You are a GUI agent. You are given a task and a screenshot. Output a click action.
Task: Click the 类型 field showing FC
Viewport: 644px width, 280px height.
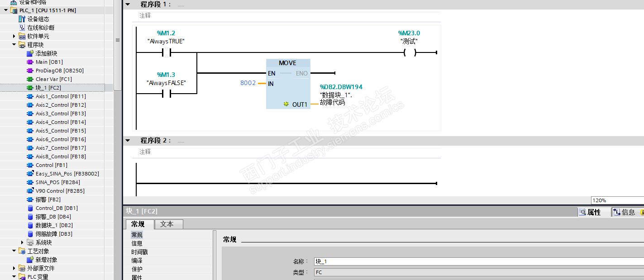pyautogui.click(x=479, y=272)
